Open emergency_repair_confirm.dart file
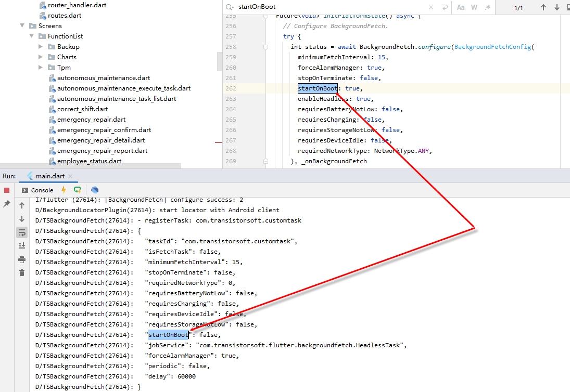Viewport: 570px width, 392px height. click(104, 130)
